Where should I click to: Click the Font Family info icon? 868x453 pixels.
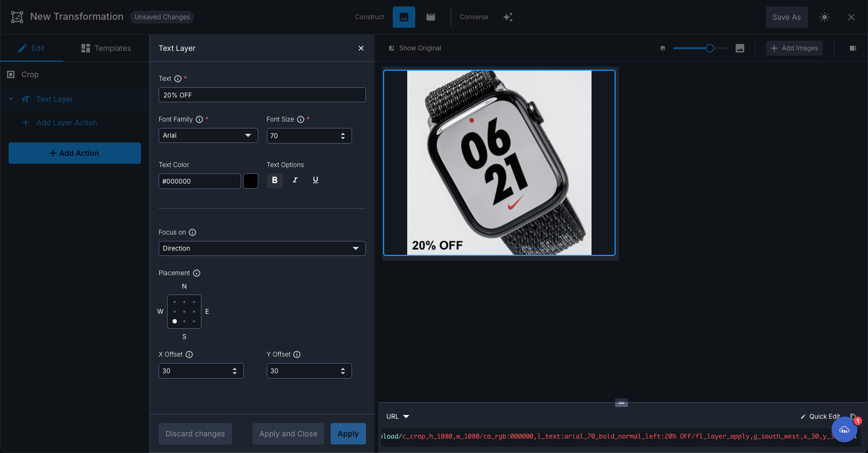point(199,119)
